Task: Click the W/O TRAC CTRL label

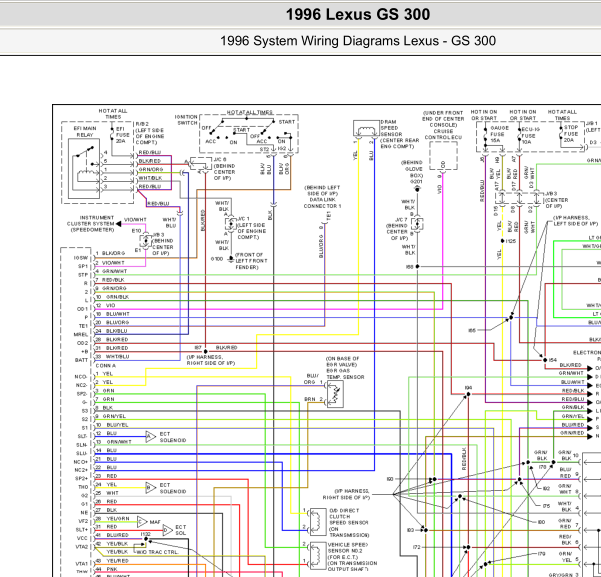Action: point(158,552)
